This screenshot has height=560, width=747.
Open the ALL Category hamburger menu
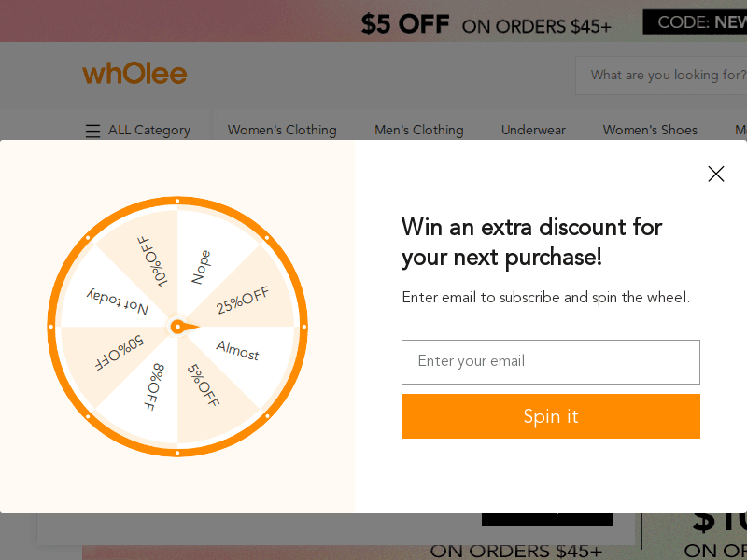[x=92, y=131]
